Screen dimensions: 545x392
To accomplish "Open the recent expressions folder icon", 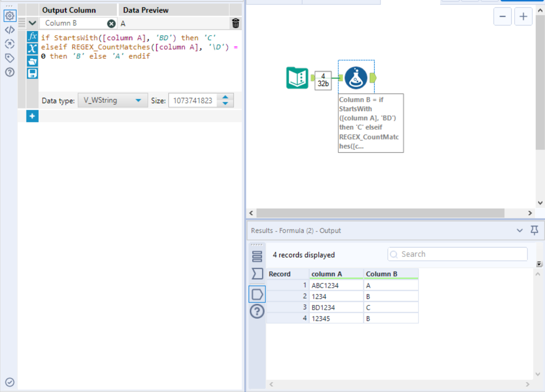I will (x=32, y=61).
